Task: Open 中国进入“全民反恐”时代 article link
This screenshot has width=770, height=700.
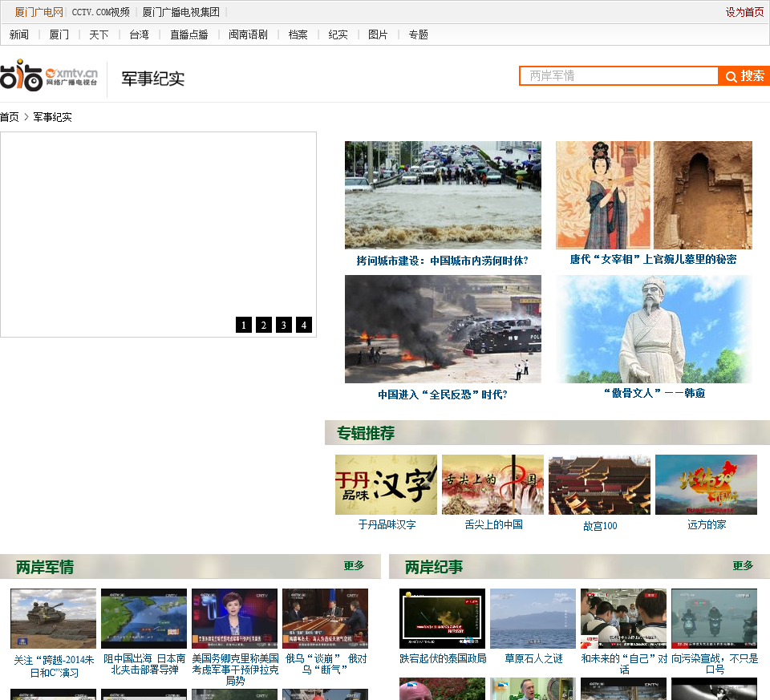Action: point(443,395)
